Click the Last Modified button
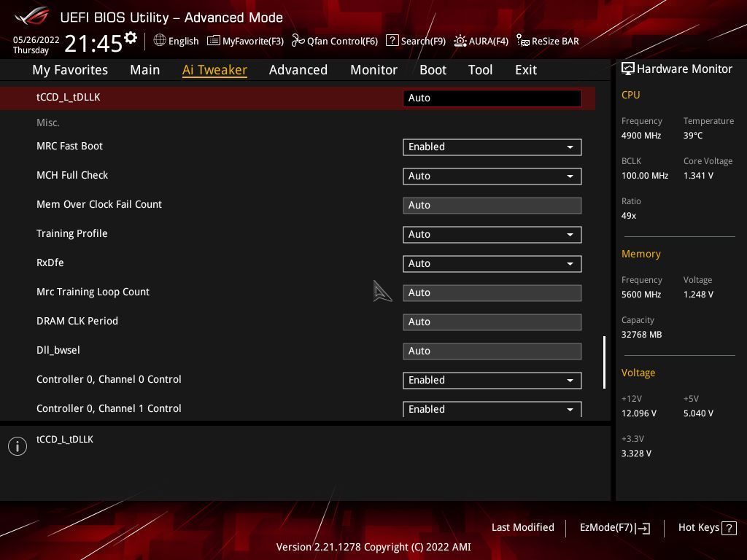 click(x=522, y=528)
